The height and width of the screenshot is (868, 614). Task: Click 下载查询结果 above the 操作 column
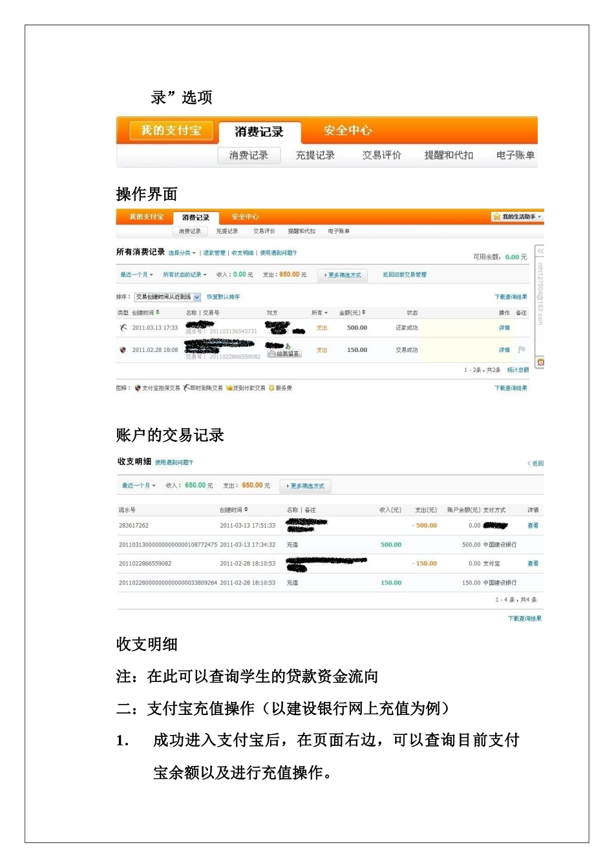[x=511, y=297]
